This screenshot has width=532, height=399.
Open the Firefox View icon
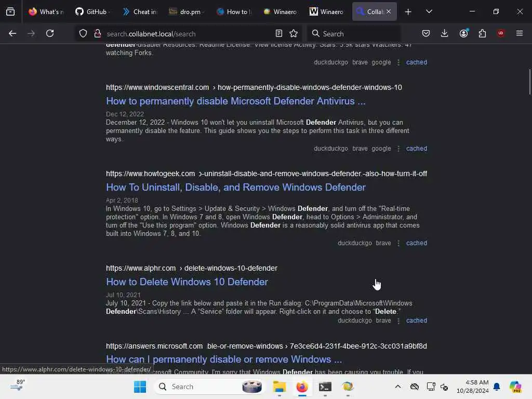coord(10,11)
